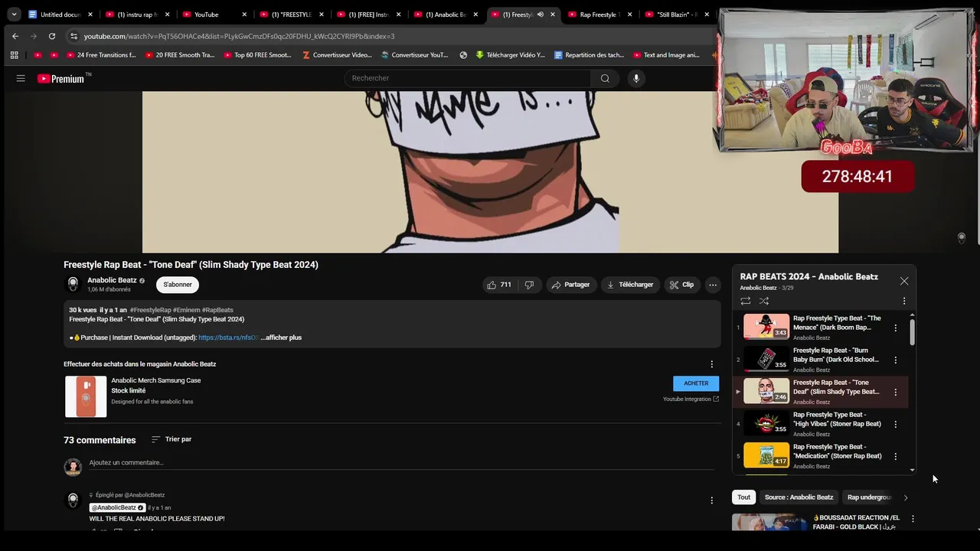
Task: Open Chrome tab search dropdown arrow
Action: (14, 15)
